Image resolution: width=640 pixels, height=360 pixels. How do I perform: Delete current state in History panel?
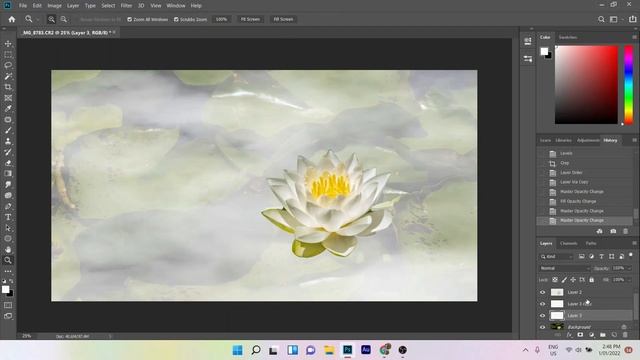tap(625, 231)
